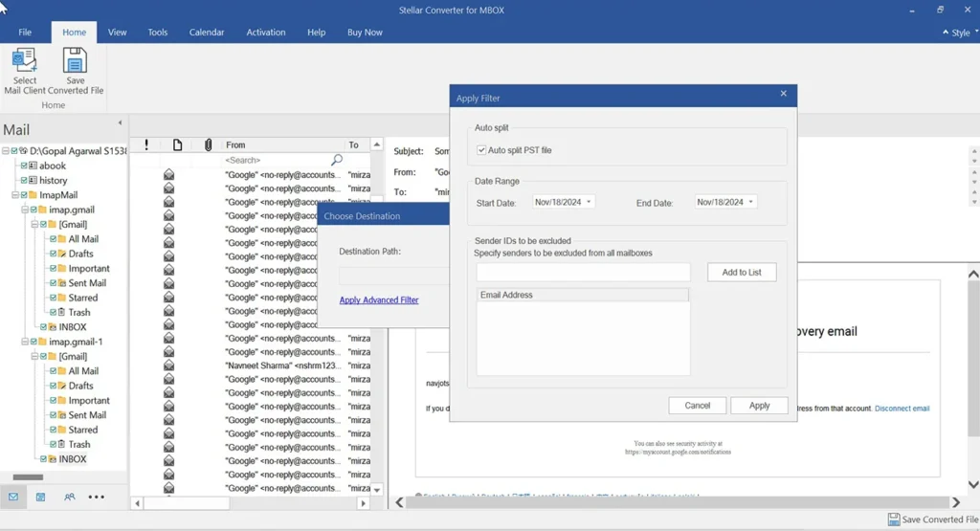
Task: Switch to the View ribbon tab
Action: coord(117,33)
